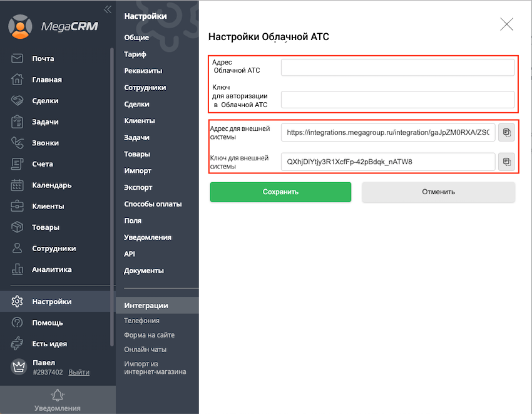Close the Облачная АТС settings dialog
Viewport: 532px width, 414px height.
[506, 24]
